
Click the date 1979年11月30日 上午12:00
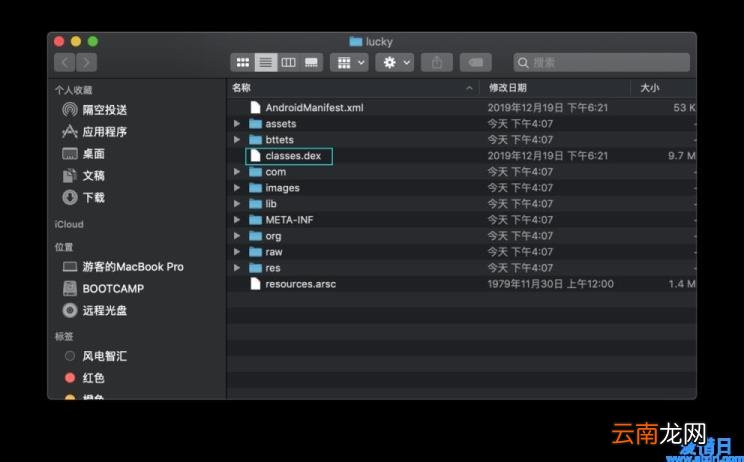(x=550, y=284)
